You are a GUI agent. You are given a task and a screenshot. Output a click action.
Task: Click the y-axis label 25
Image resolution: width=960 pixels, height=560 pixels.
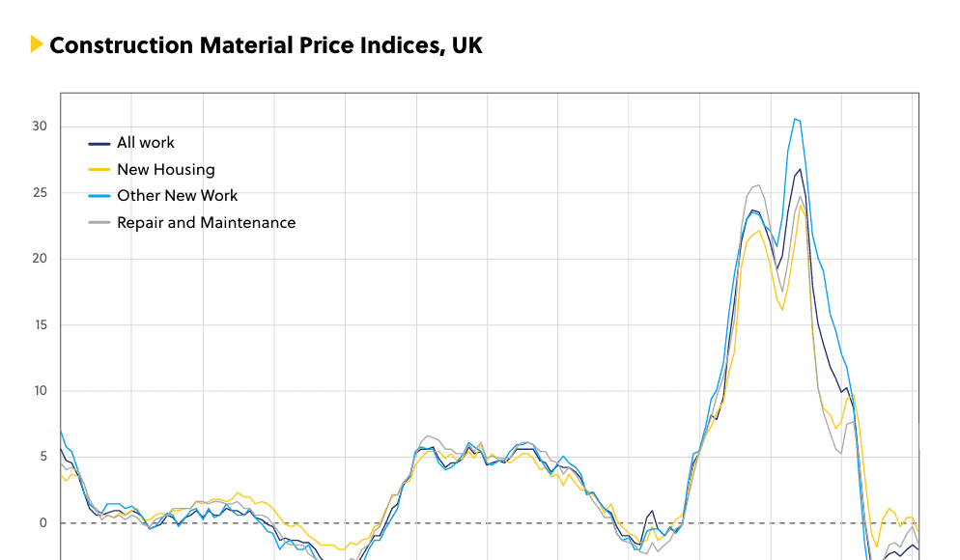[40, 193]
